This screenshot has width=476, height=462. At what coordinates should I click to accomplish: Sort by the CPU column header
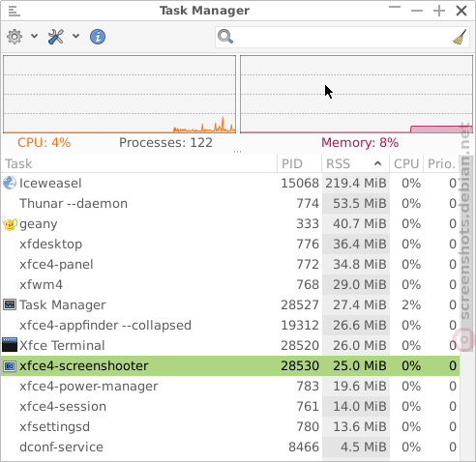406,163
